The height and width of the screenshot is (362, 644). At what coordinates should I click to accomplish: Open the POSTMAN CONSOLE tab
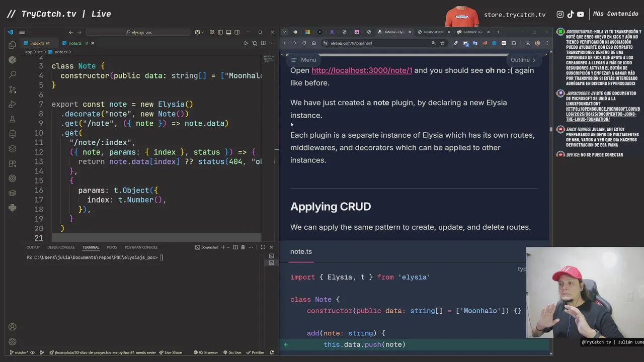point(141,247)
